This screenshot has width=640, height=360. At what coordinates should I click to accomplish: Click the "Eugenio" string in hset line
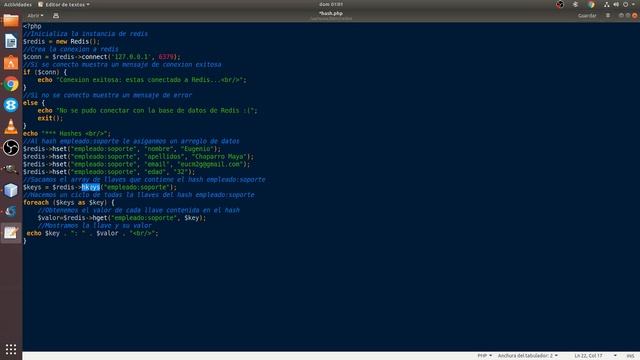[196, 149]
